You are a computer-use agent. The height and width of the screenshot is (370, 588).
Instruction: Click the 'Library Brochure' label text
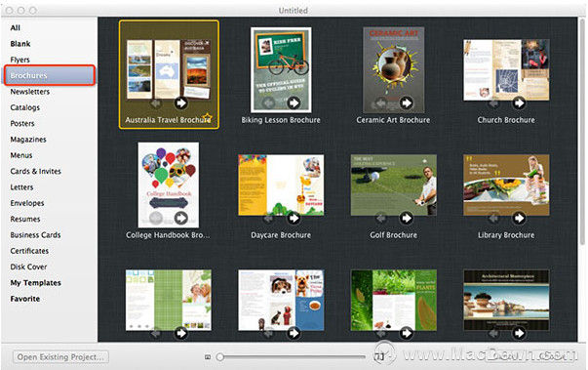(x=506, y=235)
